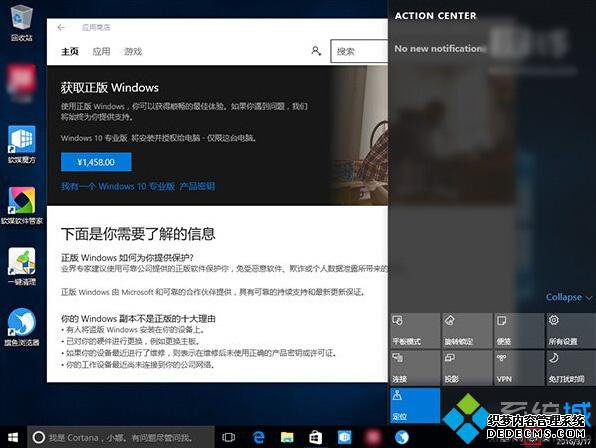
Task: Switch to the Games (游戏) tab in Store
Action: (133, 51)
